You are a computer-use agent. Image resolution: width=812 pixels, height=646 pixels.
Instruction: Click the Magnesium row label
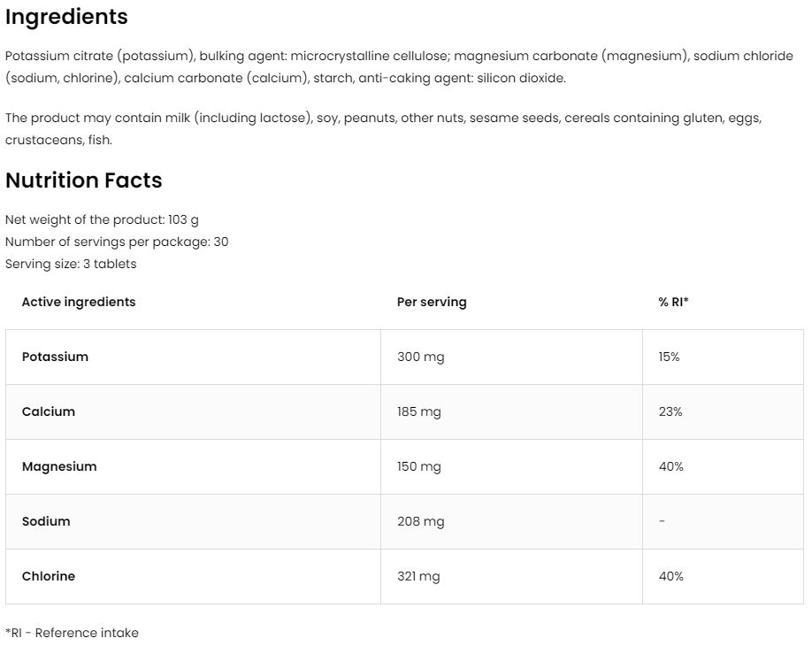click(59, 466)
